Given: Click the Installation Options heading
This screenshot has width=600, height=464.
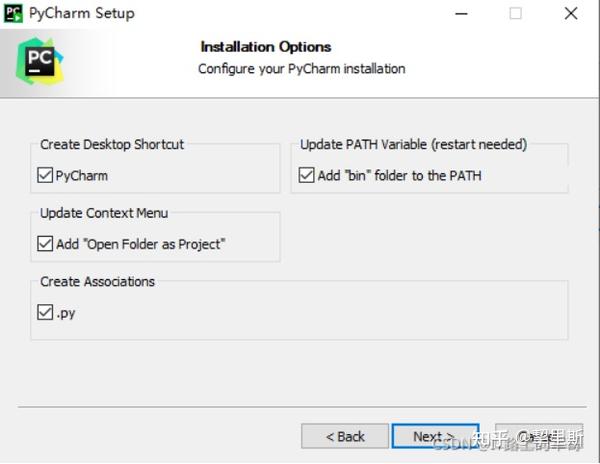Looking at the screenshot, I should pyautogui.click(x=265, y=47).
